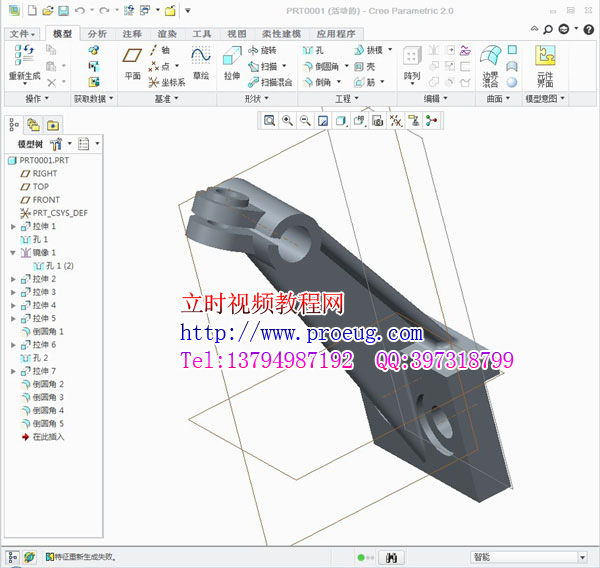The width and height of the screenshot is (600, 568).
Task: Click the Draft (拔模) button
Action: [x=368, y=50]
